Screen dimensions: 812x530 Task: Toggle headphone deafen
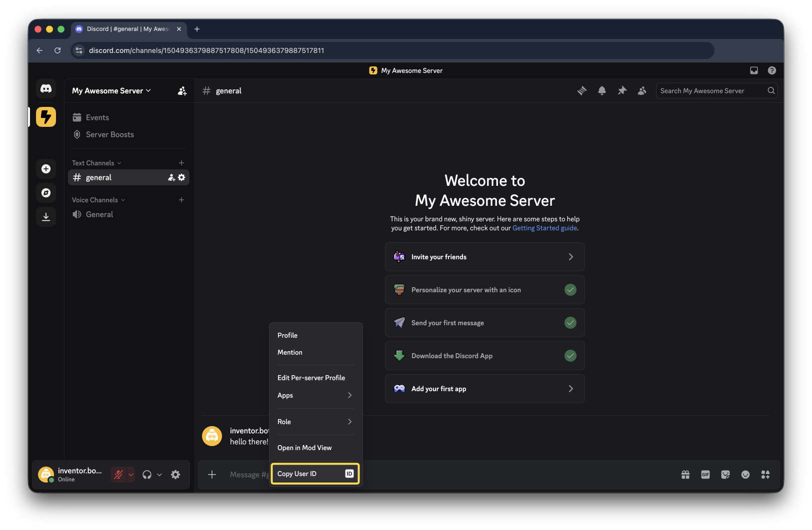(x=147, y=475)
